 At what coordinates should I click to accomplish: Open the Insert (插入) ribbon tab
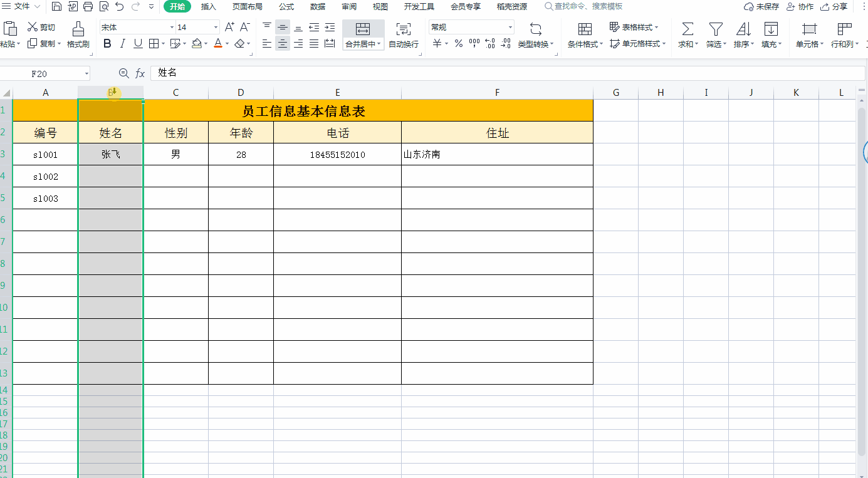point(209,7)
